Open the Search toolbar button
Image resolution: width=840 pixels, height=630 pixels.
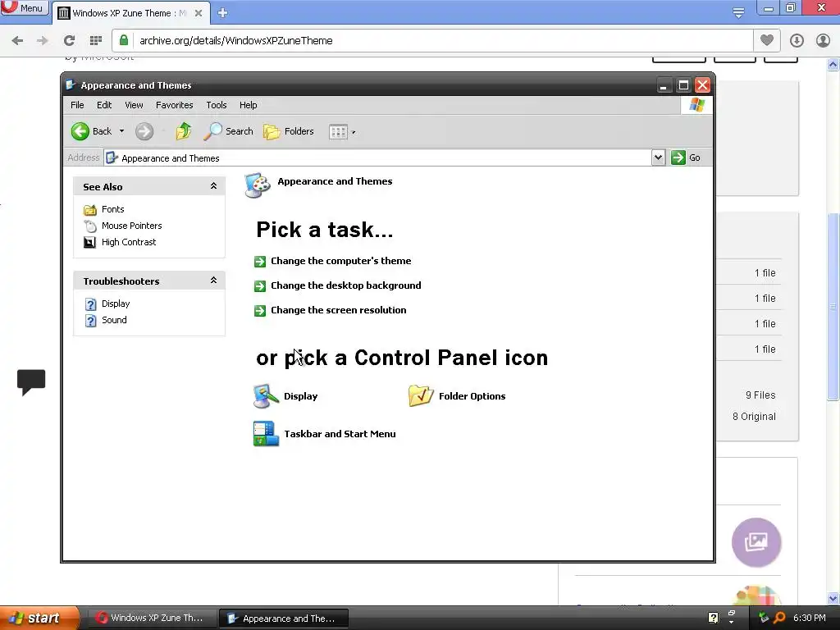click(228, 131)
